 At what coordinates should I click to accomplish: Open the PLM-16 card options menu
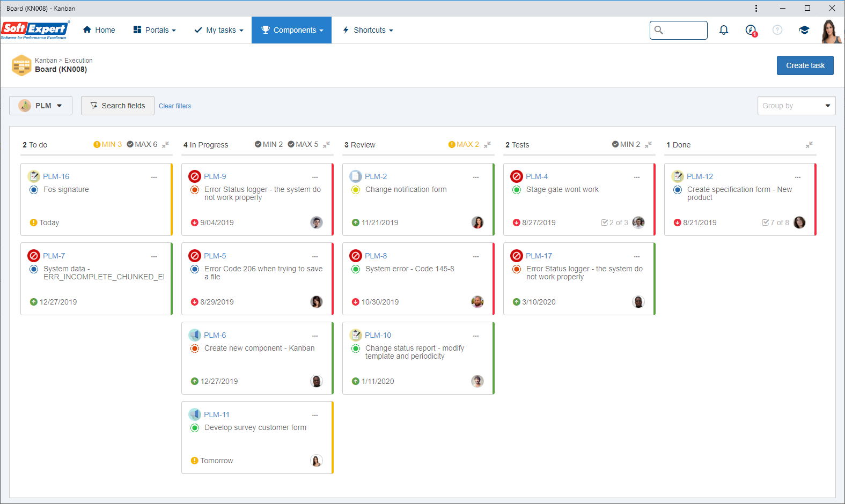pos(154,177)
